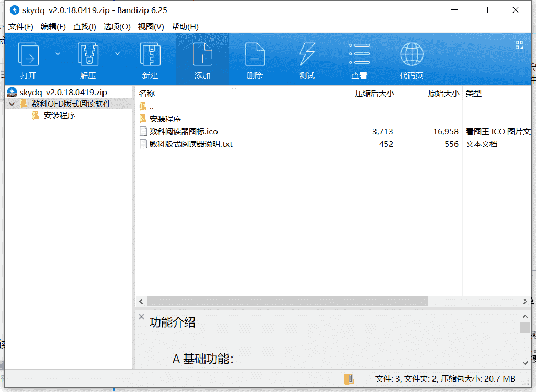The image size is (536, 392).
Task: Sort by the 名称 column header
Action: (147, 94)
